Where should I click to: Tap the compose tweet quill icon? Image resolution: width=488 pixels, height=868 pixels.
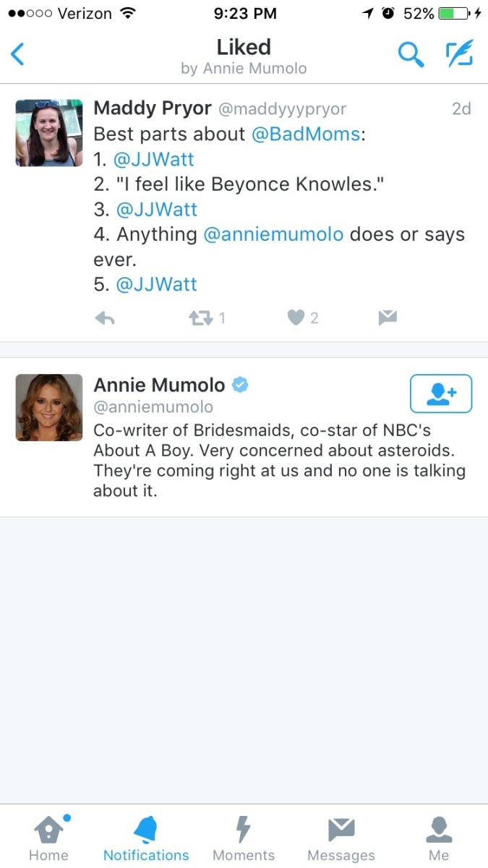coord(459,54)
